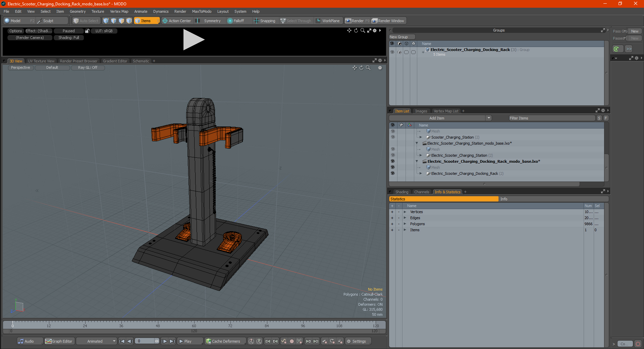The width and height of the screenshot is (644, 349).
Task: Toggle render camera icon for the group row
Action: [399, 52]
